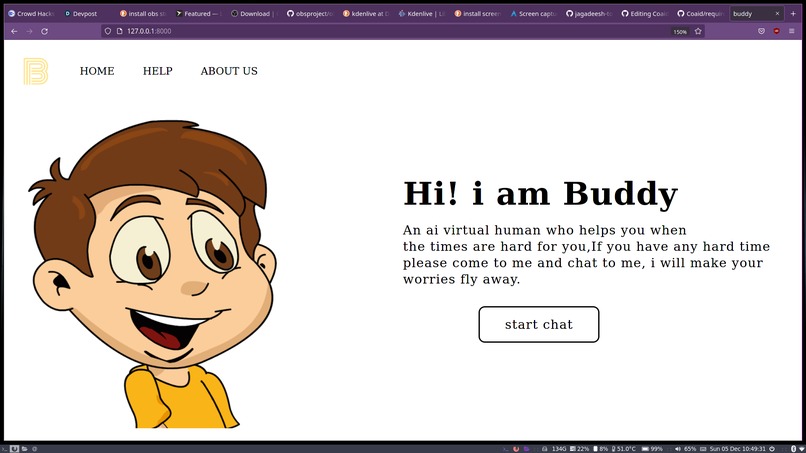Switch to the install obs tab

143,14
